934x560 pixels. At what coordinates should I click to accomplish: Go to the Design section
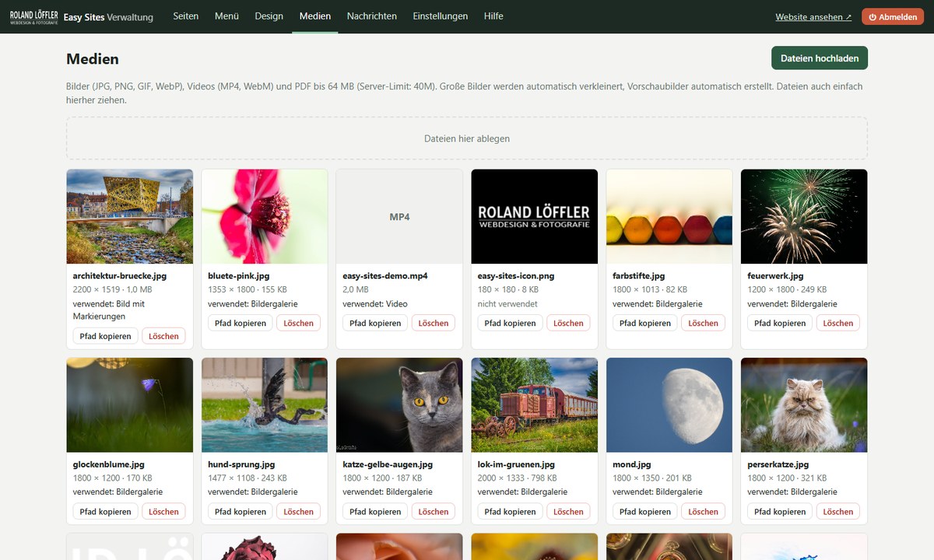pos(269,16)
